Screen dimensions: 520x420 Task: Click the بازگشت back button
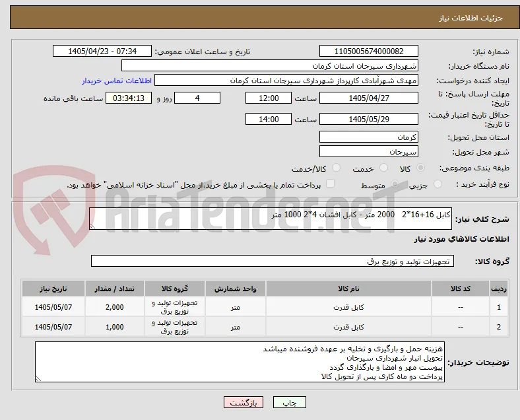[244, 402]
